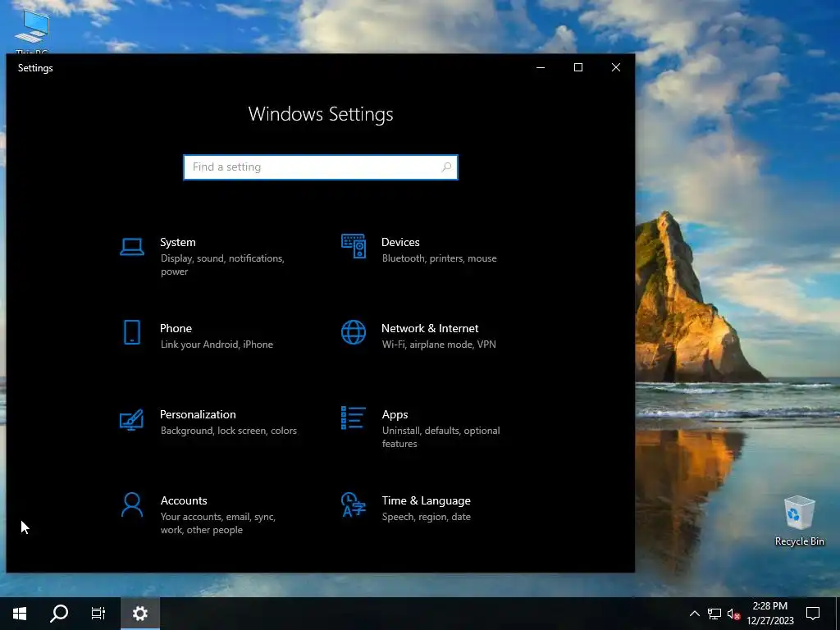This screenshot has height=630, width=840.
Task: Open Time & Language title
Action: (x=426, y=501)
